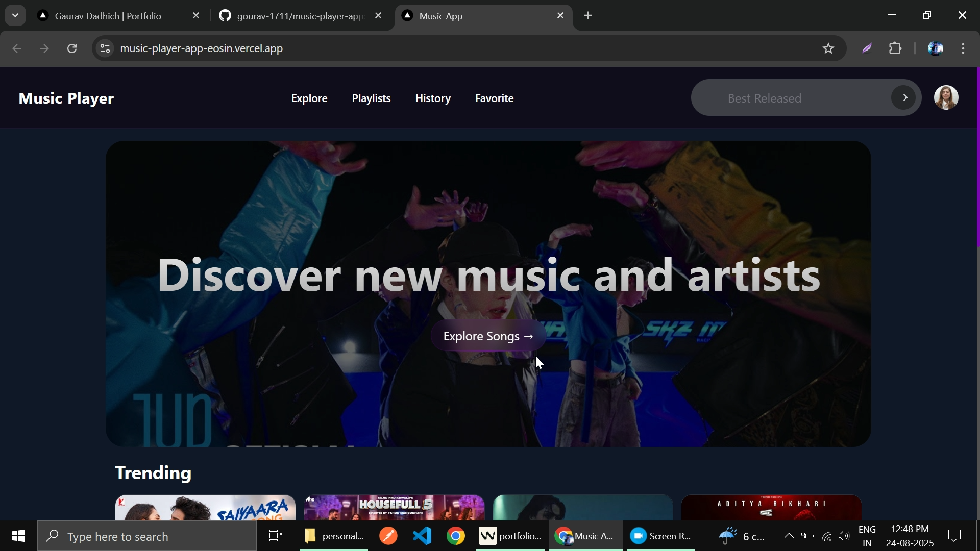Expand the tab search chevron

tap(15, 15)
